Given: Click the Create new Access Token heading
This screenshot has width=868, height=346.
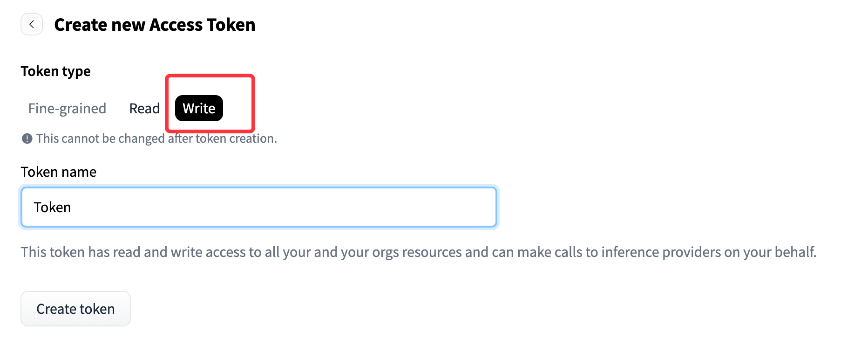Looking at the screenshot, I should pyautogui.click(x=155, y=25).
